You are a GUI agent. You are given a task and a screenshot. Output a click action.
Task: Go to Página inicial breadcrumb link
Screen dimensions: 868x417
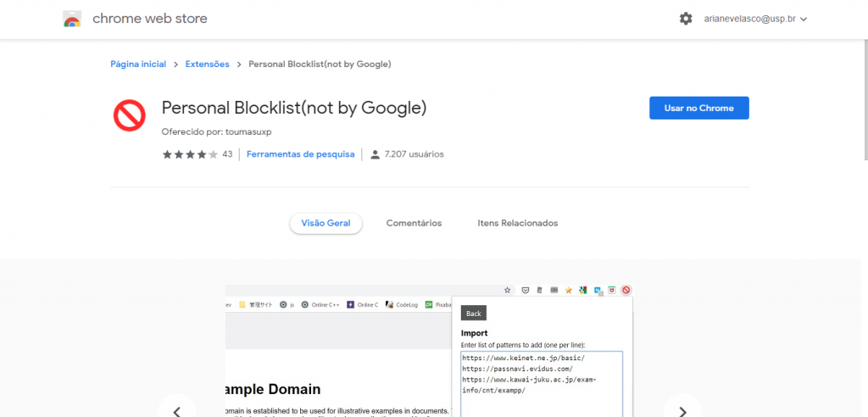point(138,64)
